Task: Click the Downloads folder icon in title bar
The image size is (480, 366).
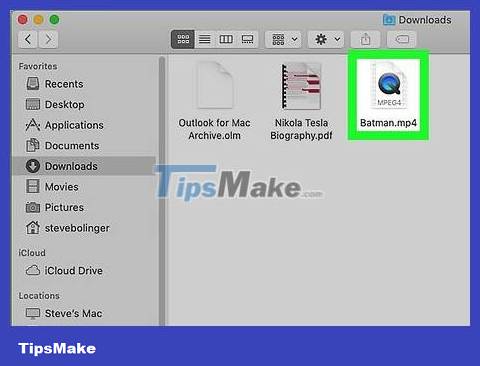Action: coord(389,20)
